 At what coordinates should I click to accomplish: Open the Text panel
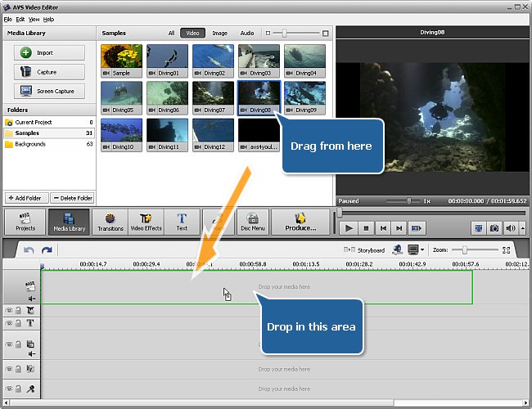coord(182,222)
